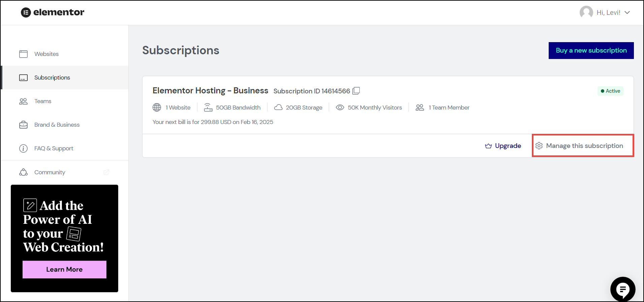Screen dimensions: 644x302
Task: Click the web layout icon in banner
Action: pos(74,234)
